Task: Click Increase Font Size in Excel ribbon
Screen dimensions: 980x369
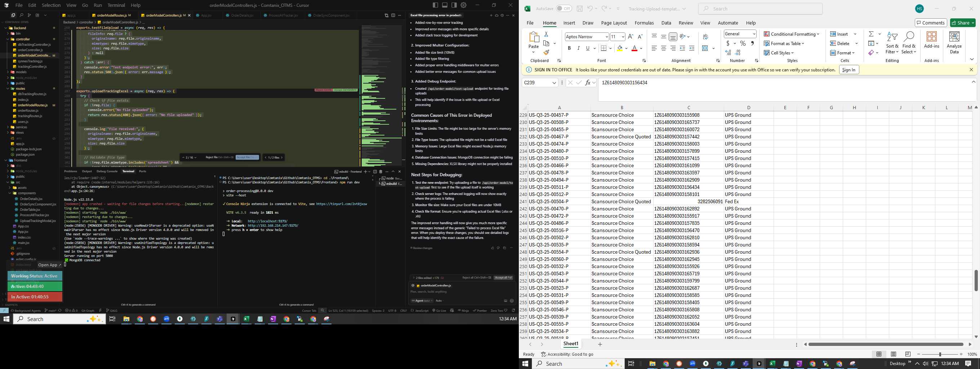Action: 631,36
